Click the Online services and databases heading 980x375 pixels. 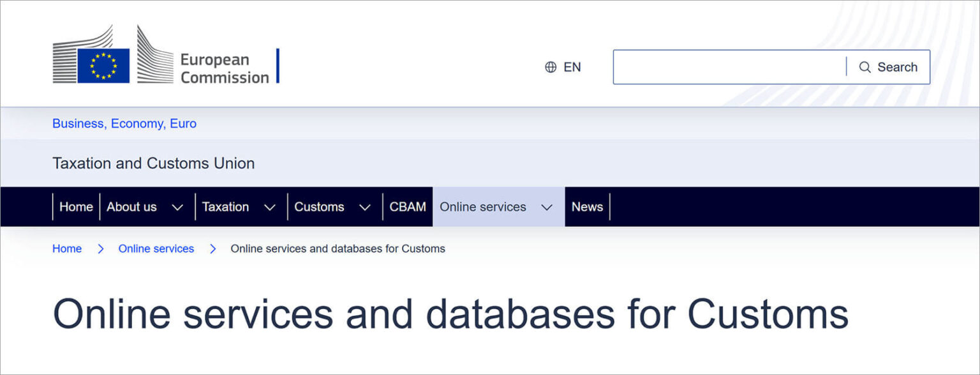(x=450, y=314)
